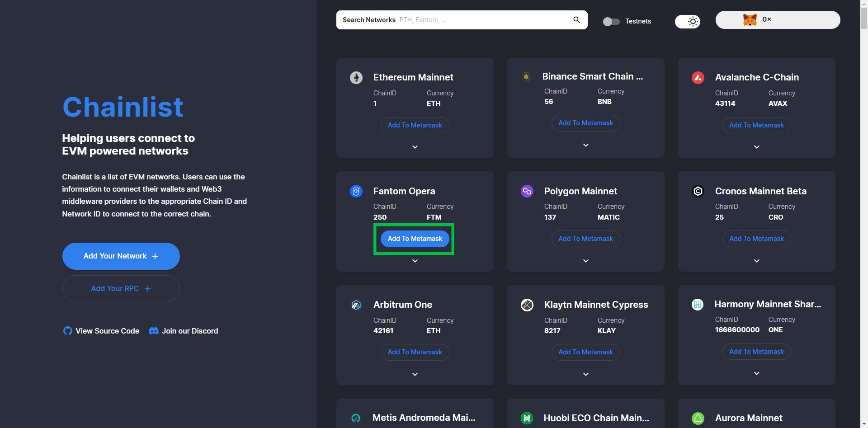Click ChainID value 1666600000
This screenshot has width=868, height=428.
pos(737,330)
